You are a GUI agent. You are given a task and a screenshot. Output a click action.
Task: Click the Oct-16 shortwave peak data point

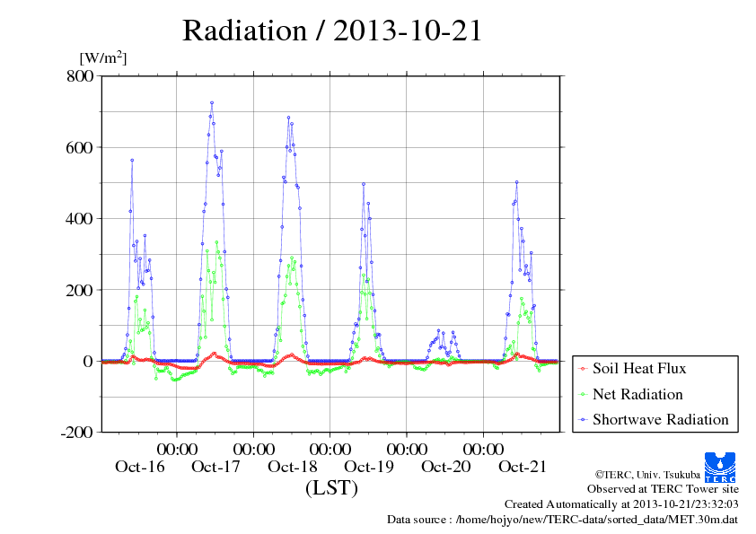click(132, 160)
